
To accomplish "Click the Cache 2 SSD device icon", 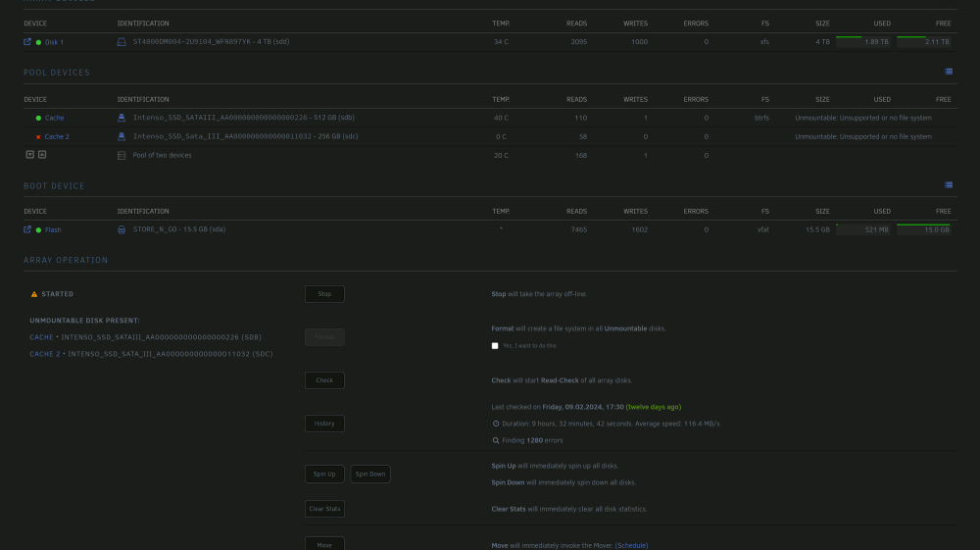I will [122, 136].
